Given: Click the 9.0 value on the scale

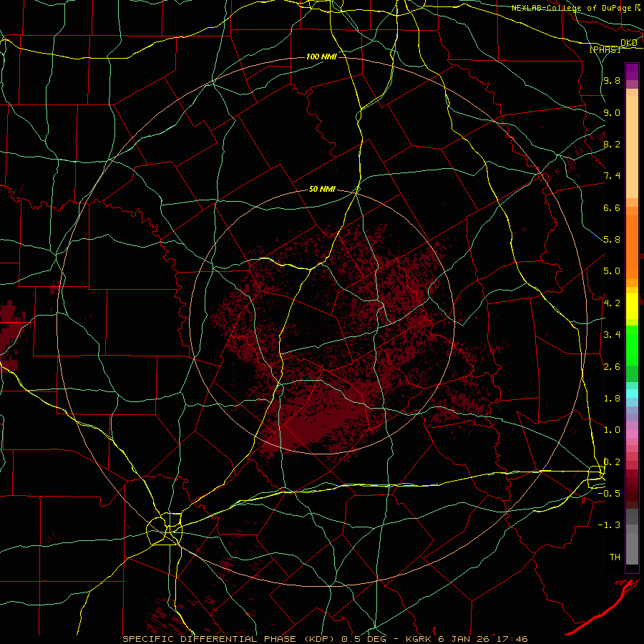Looking at the screenshot, I should pos(612,112).
